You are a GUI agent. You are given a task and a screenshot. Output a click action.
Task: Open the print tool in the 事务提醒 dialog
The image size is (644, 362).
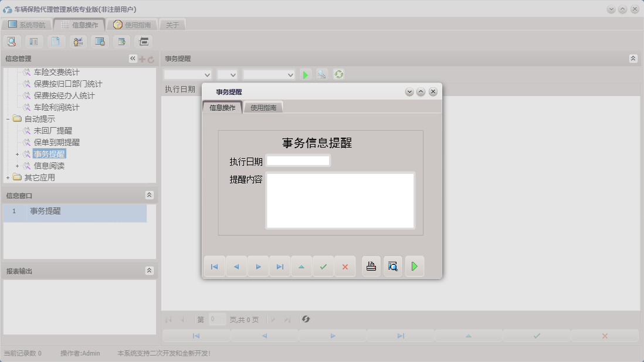point(371,266)
